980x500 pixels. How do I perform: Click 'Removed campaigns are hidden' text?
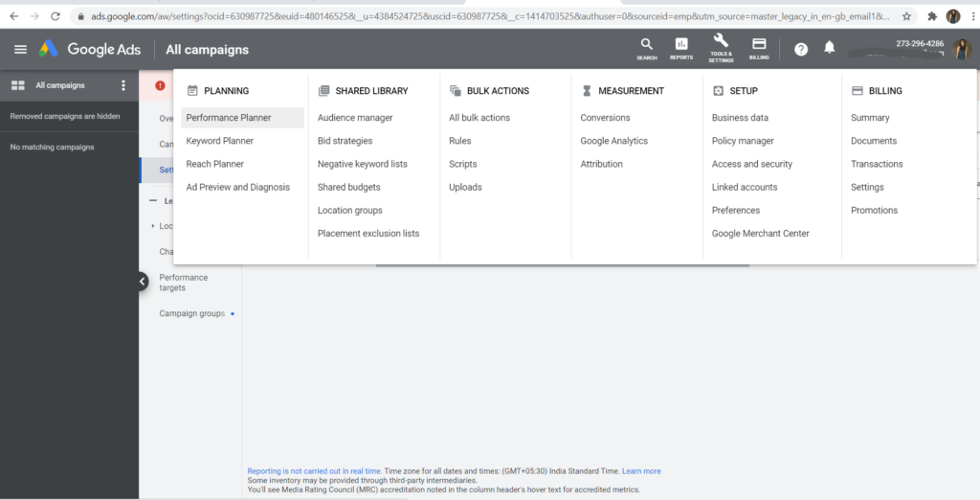65,117
